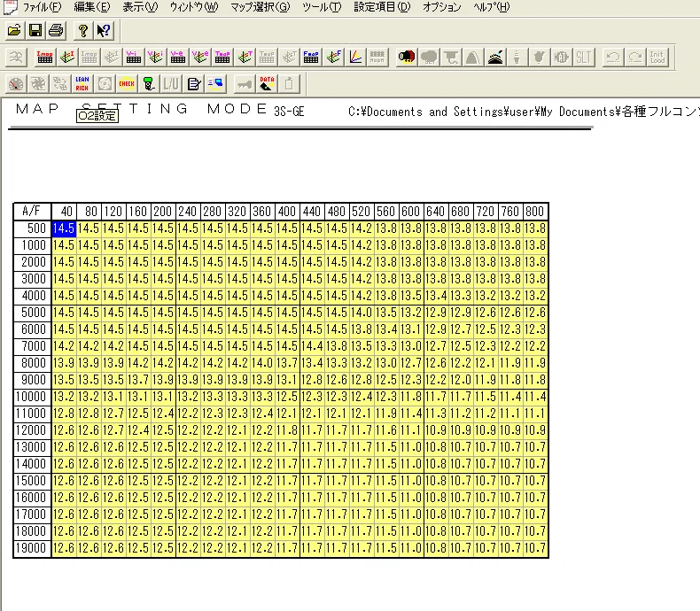Select 13.7 cell in row 8000, column 400

[286, 363]
